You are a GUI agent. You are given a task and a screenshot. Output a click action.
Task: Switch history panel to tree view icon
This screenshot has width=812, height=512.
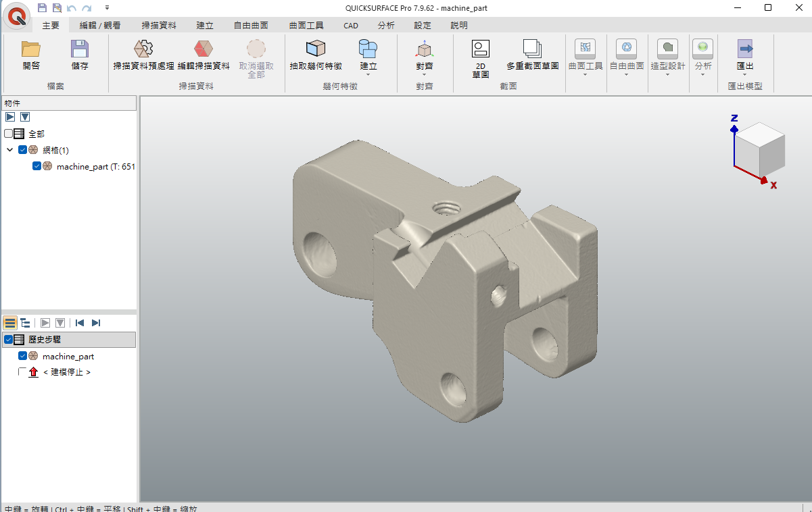click(25, 323)
